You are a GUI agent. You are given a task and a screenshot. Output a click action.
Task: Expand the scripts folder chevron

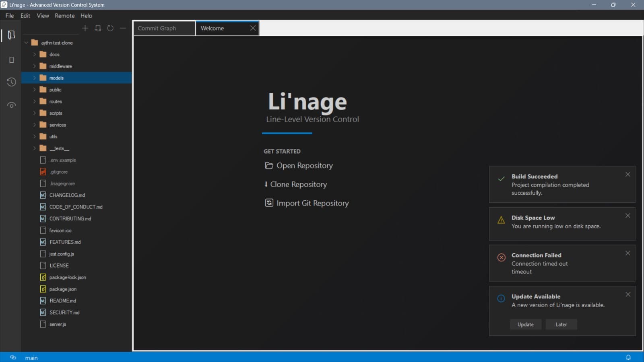34,113
